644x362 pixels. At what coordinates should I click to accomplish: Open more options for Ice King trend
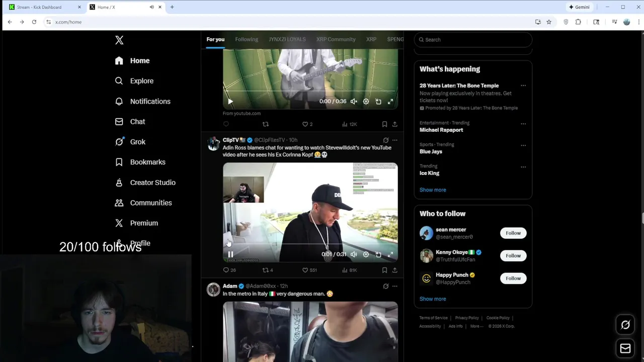(x=523, y=167)
